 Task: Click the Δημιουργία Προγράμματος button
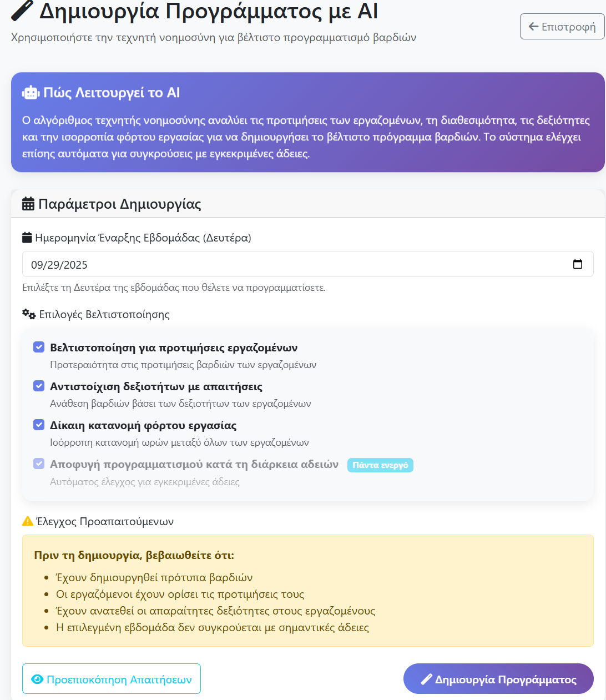[x=498, y=679]
